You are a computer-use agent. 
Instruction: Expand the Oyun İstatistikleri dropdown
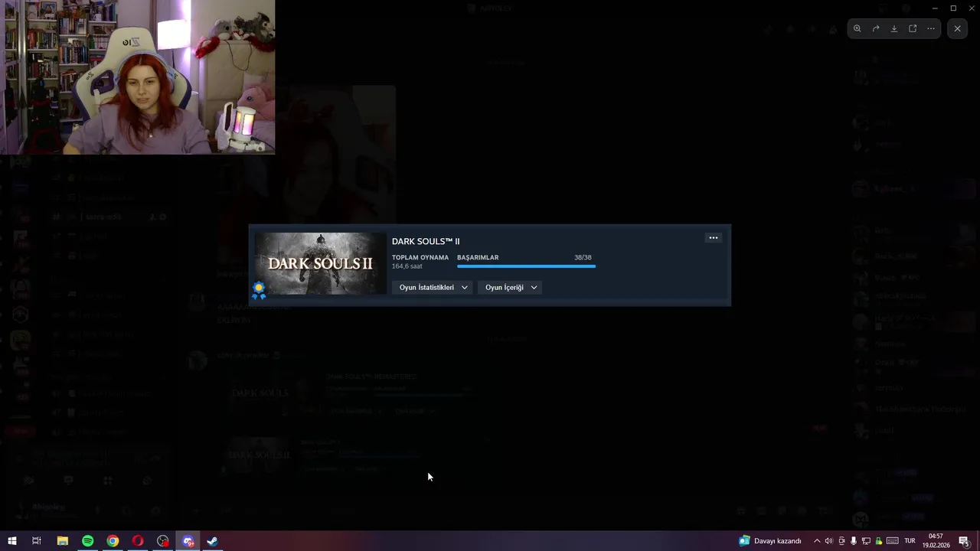[433, 287]
